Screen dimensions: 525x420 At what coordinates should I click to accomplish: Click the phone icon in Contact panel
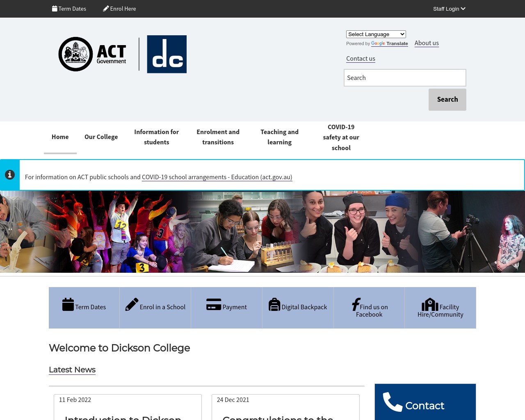click(x=393, y=402)
